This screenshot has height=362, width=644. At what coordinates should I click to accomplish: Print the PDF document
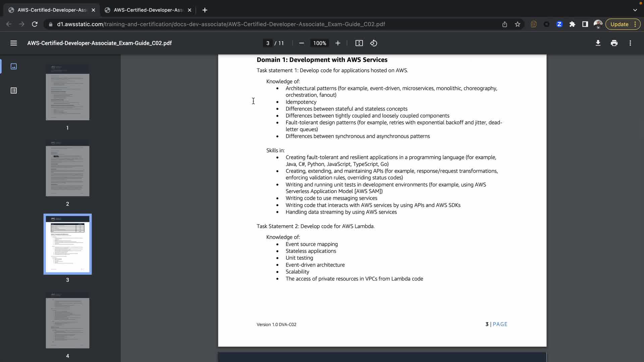614,43
